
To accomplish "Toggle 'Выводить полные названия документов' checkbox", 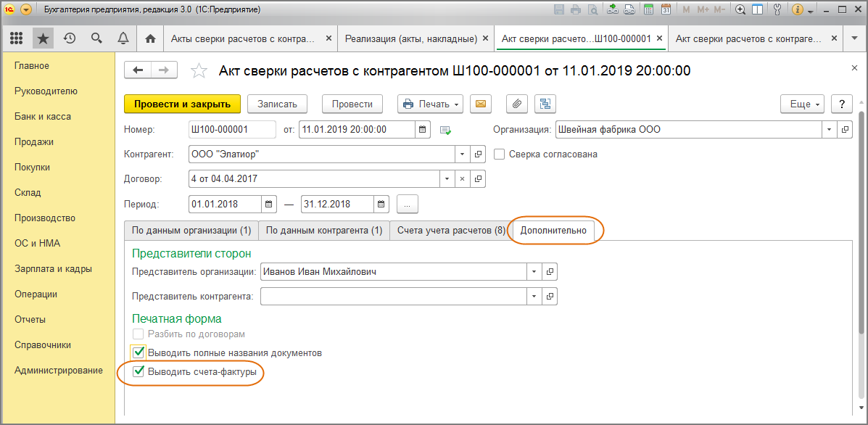I will (139, 352).
